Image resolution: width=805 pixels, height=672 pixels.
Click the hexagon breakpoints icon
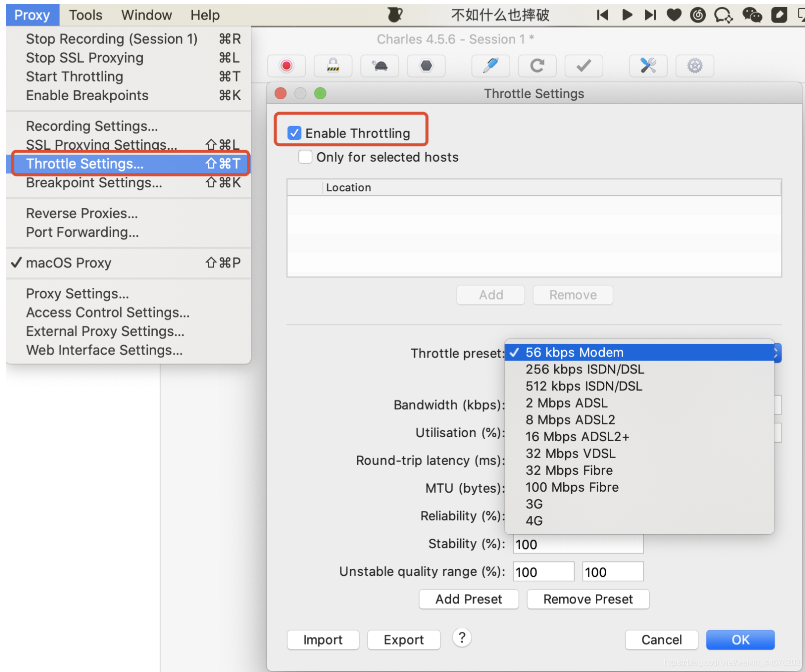tap(426, 66)
